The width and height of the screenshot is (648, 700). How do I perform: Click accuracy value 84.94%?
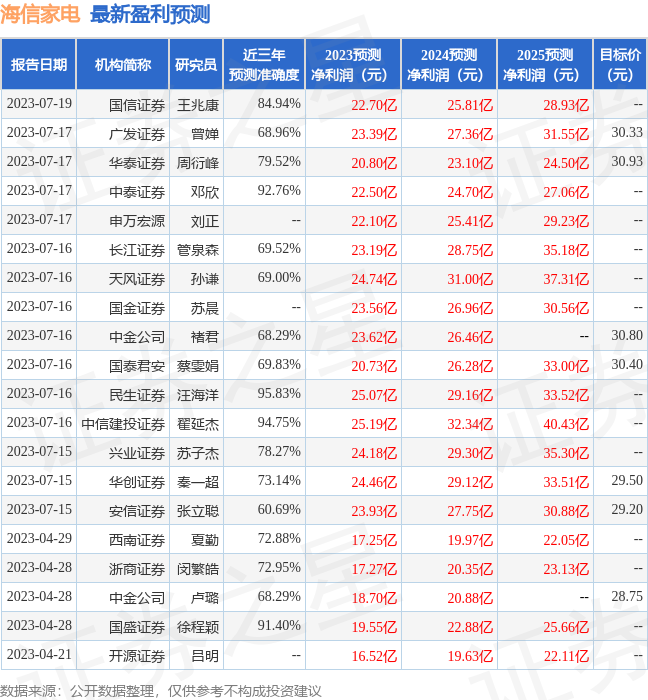point(279,104)
